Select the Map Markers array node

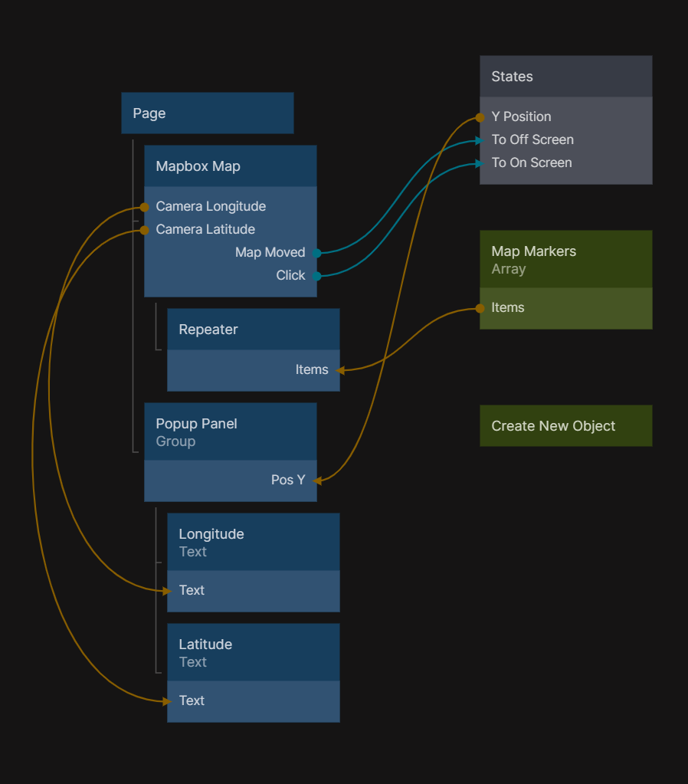(565, 260)
